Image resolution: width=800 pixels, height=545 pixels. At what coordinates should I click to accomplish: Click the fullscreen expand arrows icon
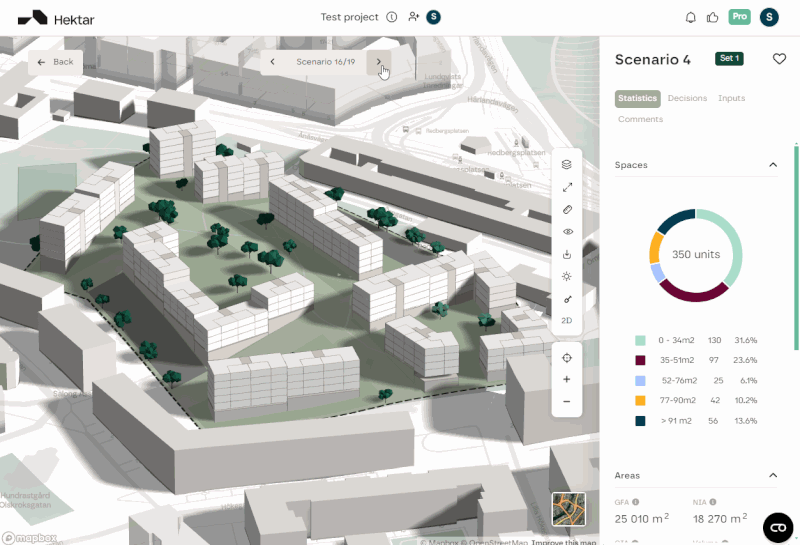click(567, 187)
